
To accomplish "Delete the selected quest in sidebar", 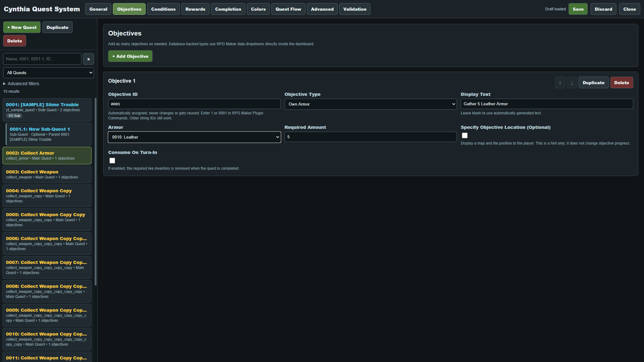I will [x=14, y=41].
